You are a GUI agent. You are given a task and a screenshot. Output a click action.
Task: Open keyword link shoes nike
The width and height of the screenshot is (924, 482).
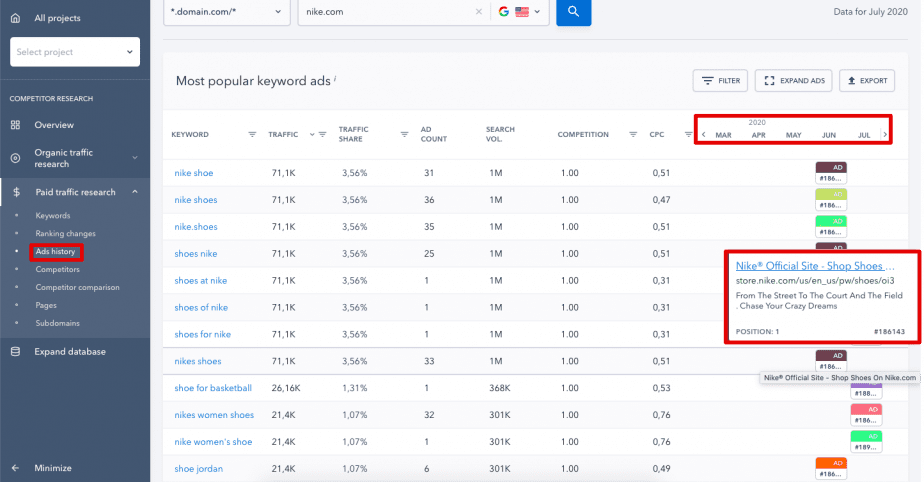[196, 254]
